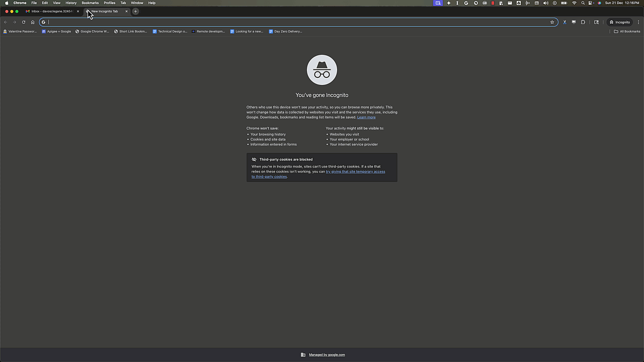Open the Apigee + Google bookmark
644x362 pixels.
point(56,31)
